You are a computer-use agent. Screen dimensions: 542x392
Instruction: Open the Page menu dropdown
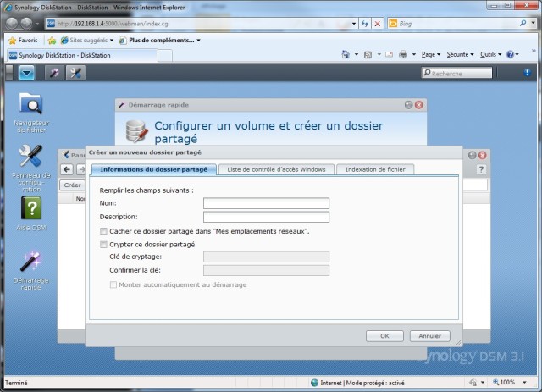[x=431, y=55]
